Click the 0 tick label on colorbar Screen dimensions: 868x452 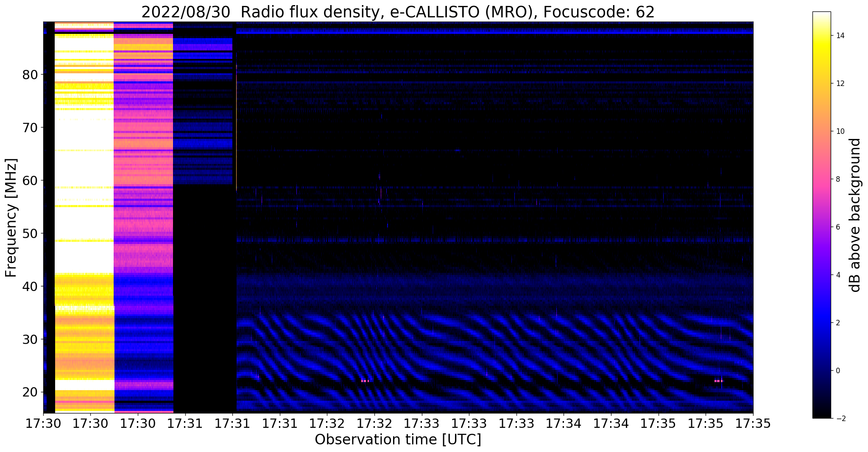point(837,371)
